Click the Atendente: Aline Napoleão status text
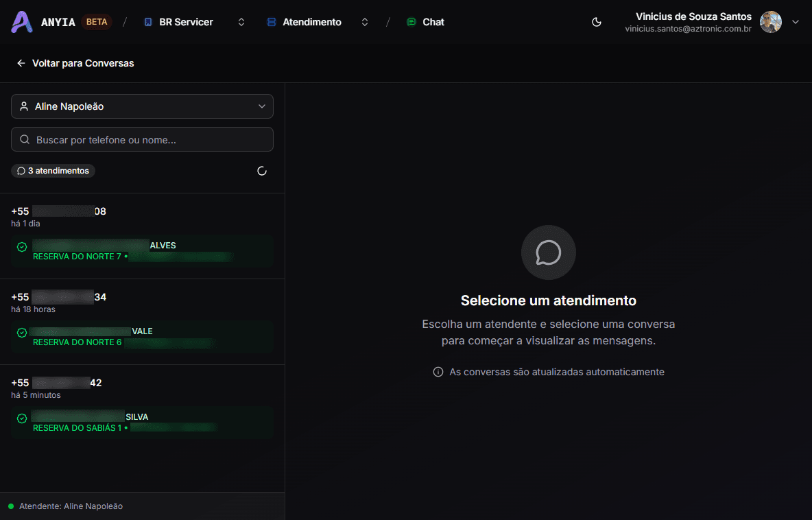812x520 pixels. tap(71, 506)
